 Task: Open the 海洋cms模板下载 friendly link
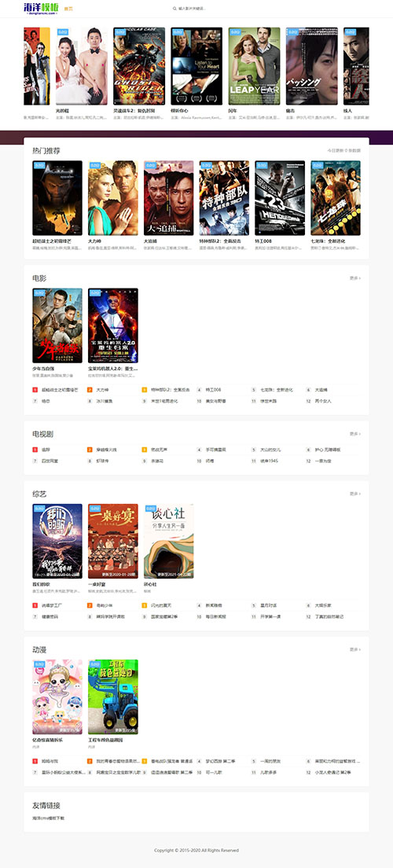pos(48,818)
